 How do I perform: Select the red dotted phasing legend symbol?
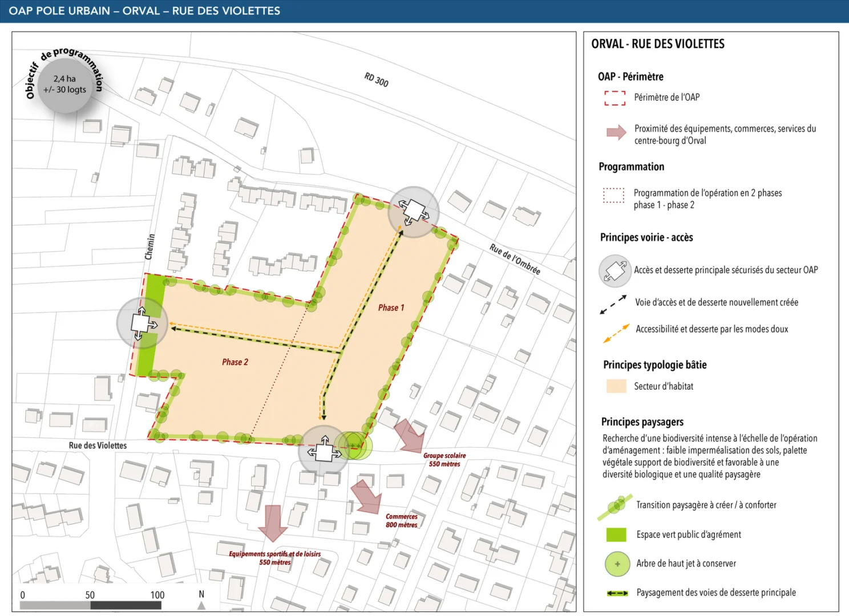[614, 196]
